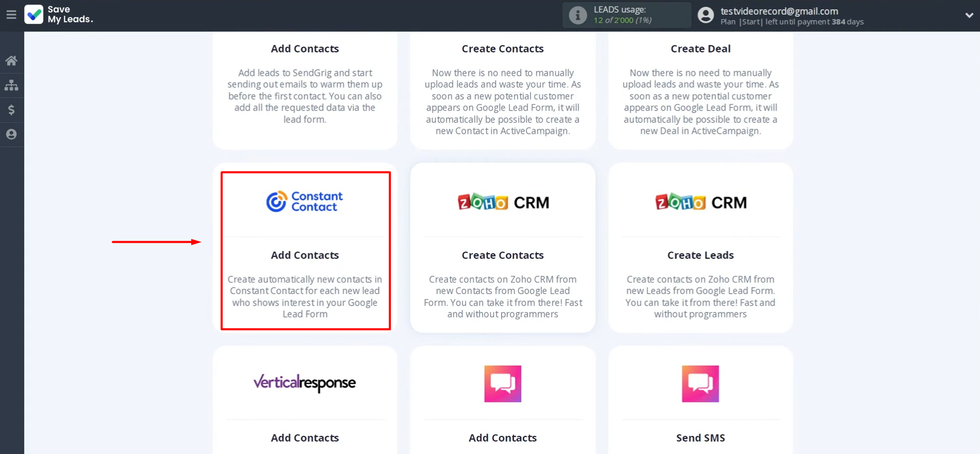Open VerticalResponse Add Contacts title

pos(305,438)
